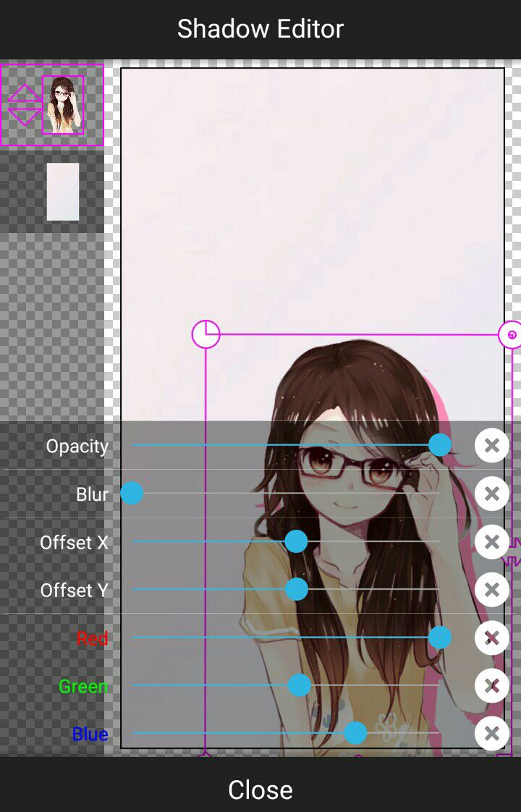Click the Blur label
The height and width of the screenshot is (812, 521).
[x=92, y=494]
